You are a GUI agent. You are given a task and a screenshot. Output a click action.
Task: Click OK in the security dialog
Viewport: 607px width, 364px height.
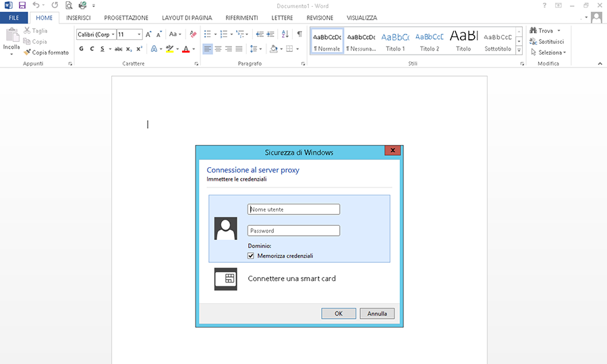[339, 313]
